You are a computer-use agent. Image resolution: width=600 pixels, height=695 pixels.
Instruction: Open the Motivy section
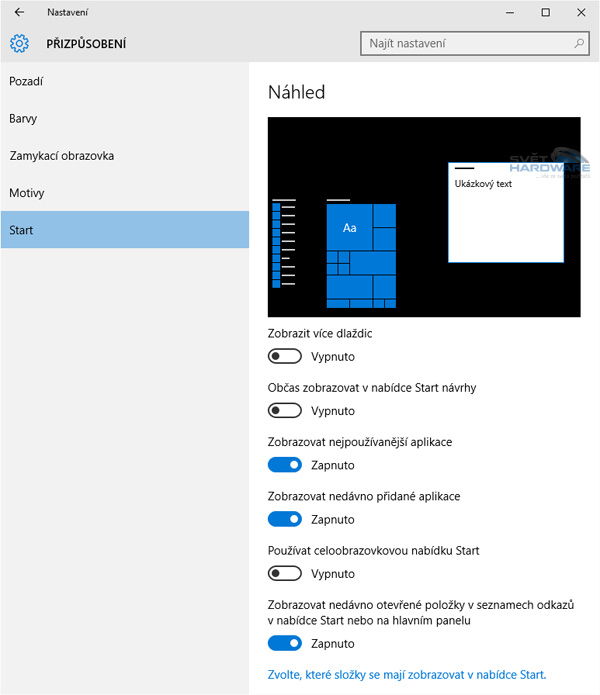tap(27, 193)
